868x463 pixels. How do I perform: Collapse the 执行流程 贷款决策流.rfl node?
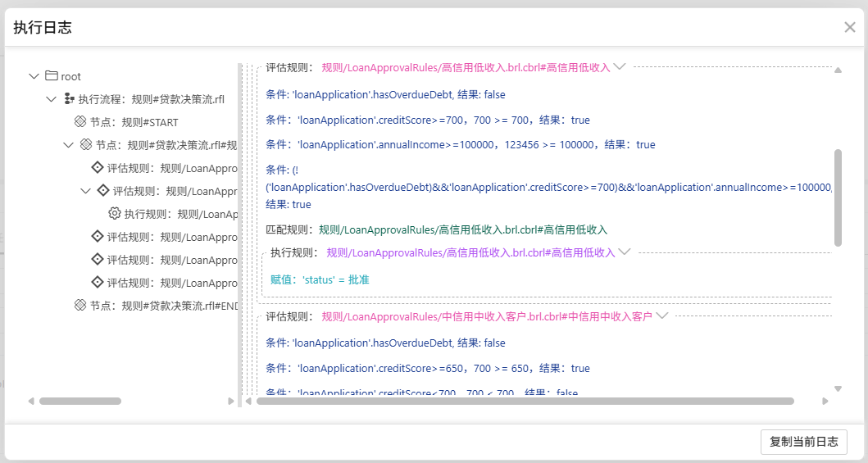(x=52, y=99)
